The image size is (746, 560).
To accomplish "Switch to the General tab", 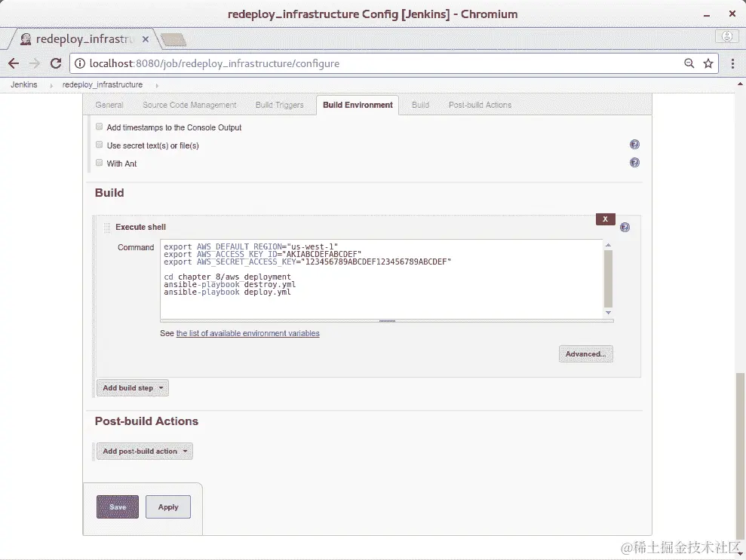I will (x=109, y=105).
